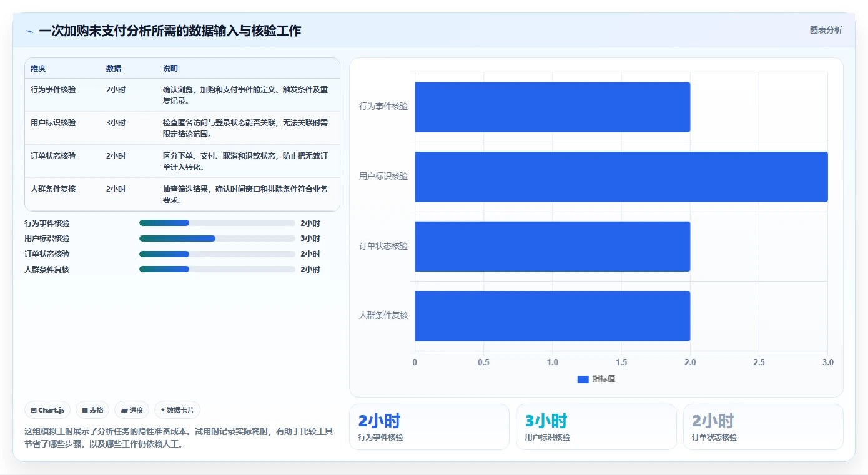The height and width of the screenshot is (475, 868).
Task: Select the 行为事件核验 cell in the table
Action: [x=53, y=90]
